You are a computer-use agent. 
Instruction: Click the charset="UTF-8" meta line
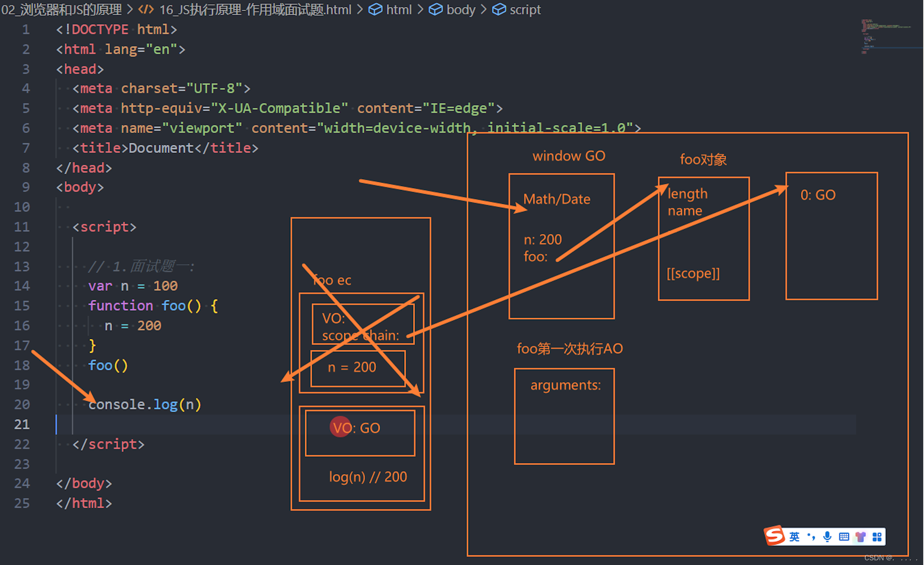(x=161, y=88)
